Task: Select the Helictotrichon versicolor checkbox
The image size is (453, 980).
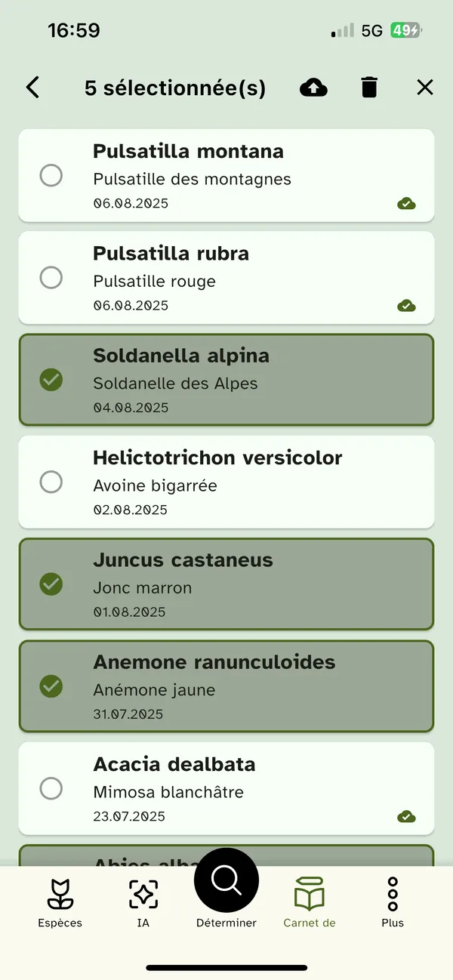Action: (51, 482)
